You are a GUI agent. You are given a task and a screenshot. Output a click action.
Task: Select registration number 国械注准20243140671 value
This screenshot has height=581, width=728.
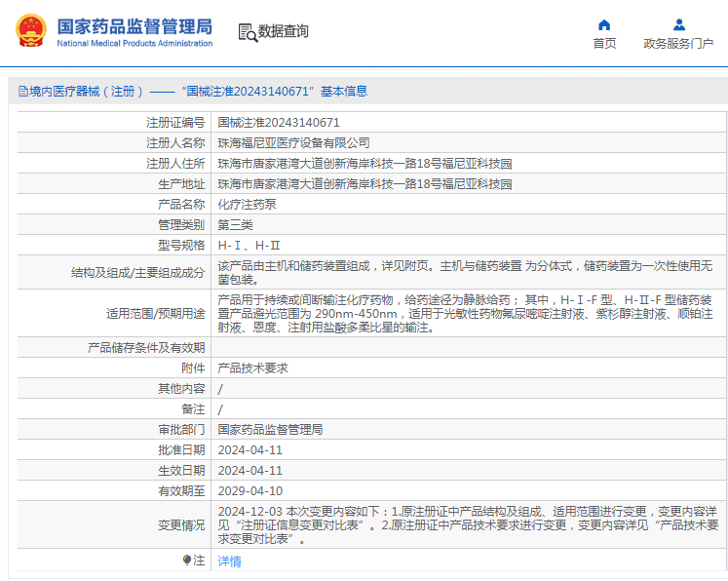point(278,123)
